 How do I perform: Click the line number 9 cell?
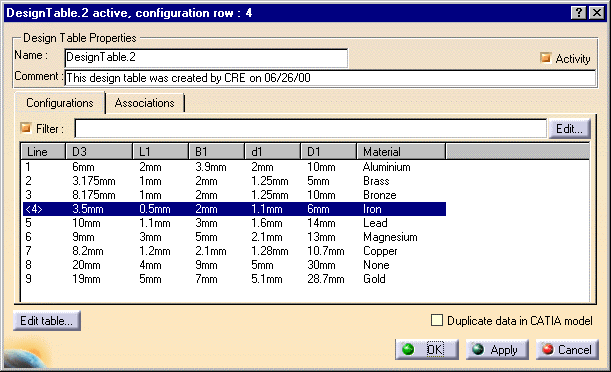click(28, 279)
